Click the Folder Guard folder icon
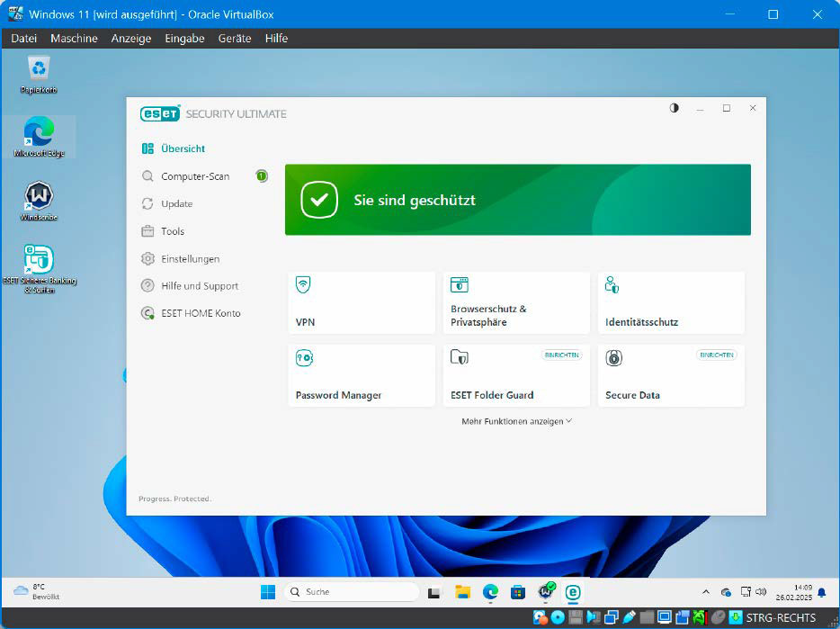The width and height of the screenshot is (840, 629). tap(459, 356)
